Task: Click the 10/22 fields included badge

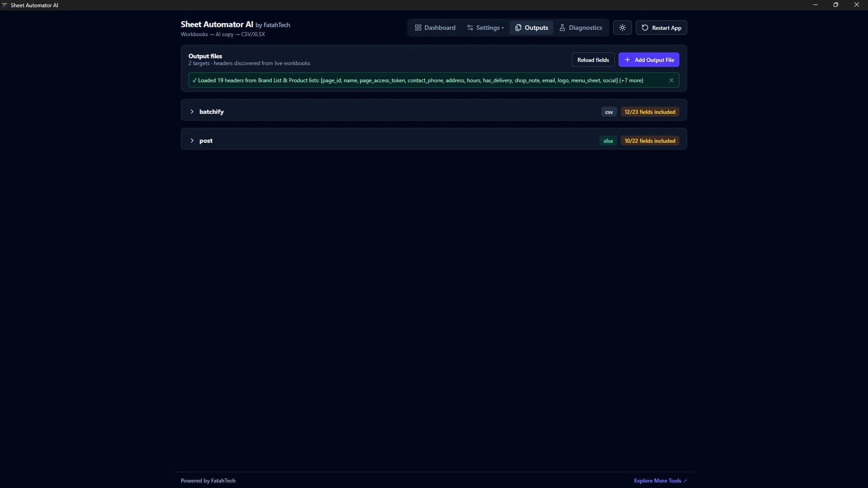Action: point(650,141)
